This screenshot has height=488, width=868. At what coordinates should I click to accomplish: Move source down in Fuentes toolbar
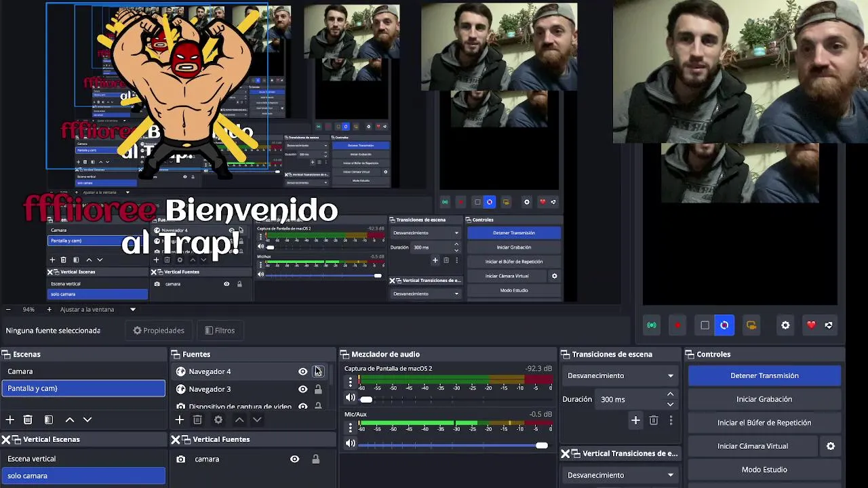point(257,420)
